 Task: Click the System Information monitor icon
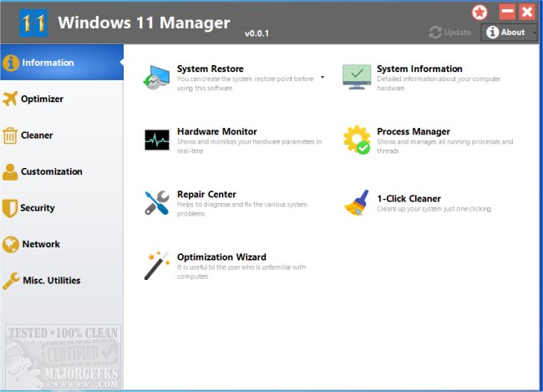pyautogui.click(x=357, y=75)
